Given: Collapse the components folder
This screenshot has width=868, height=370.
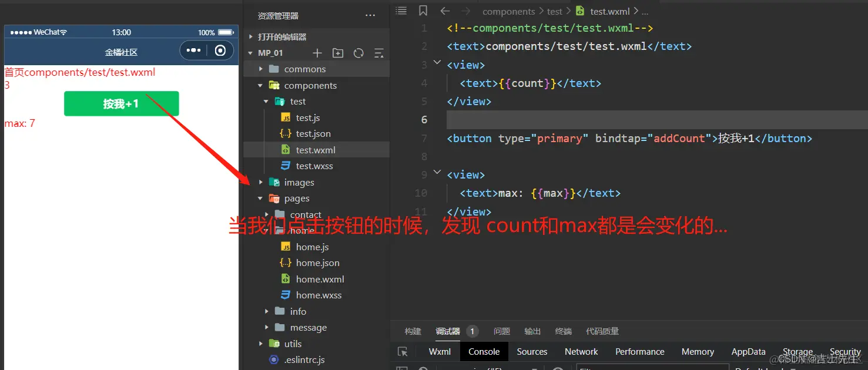Looking at the screenshot, I should coord(261,85).
